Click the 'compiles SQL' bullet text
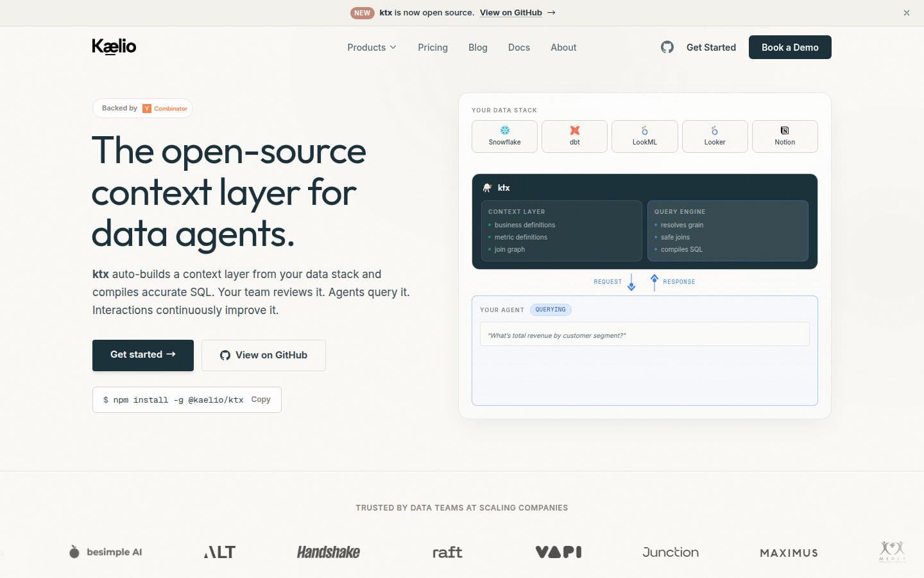 coord(681,249)
